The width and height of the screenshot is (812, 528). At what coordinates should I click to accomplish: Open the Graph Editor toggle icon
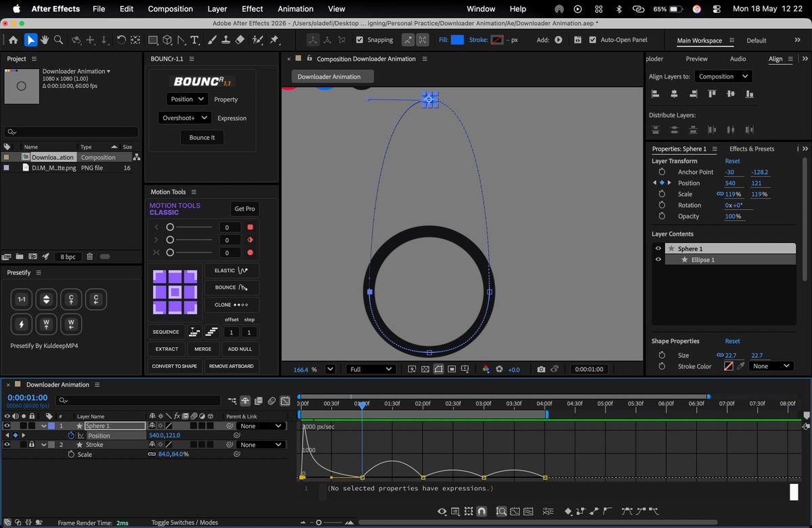285,401
